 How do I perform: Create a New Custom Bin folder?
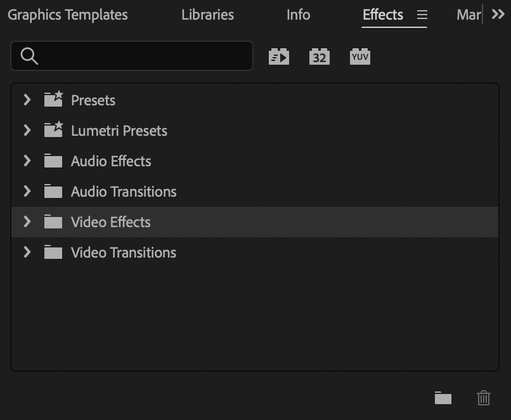click(443, 398)
